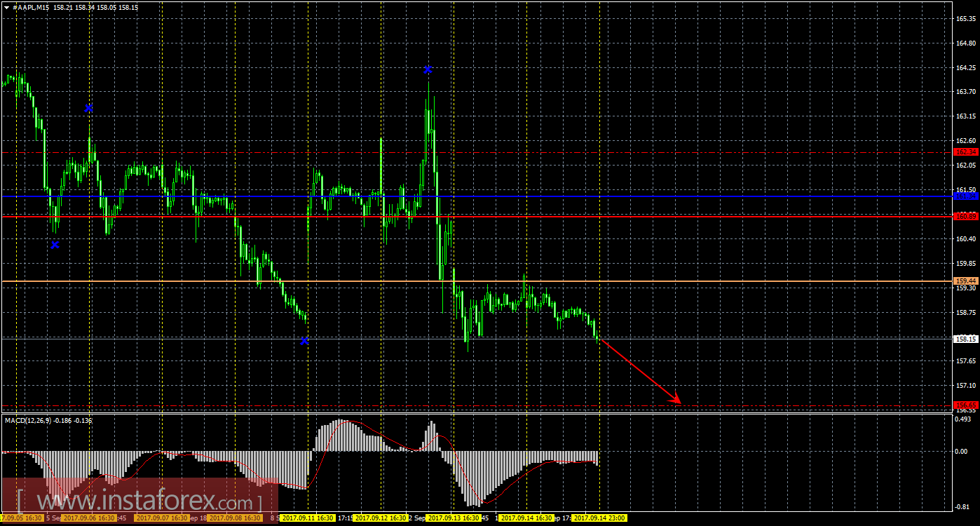This screenshot has width=980, height=526.
Task: Click the 157.65 price scale label
Action: tap(967, 361)
